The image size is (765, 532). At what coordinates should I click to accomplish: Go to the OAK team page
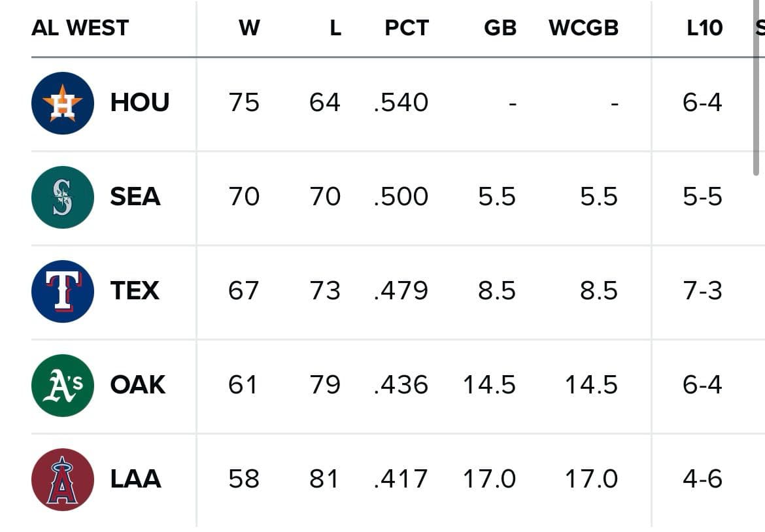pos(137,385)
